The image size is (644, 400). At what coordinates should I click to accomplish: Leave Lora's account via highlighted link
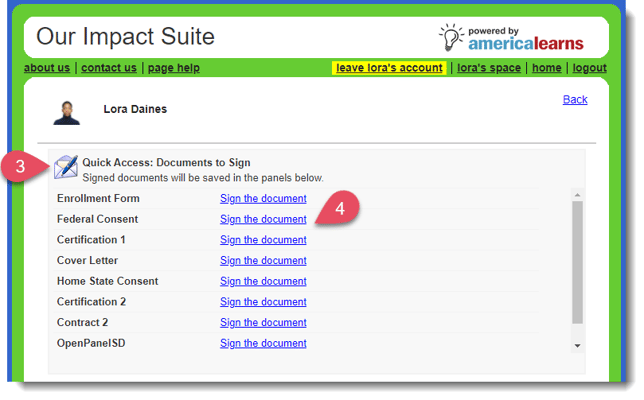389,68
